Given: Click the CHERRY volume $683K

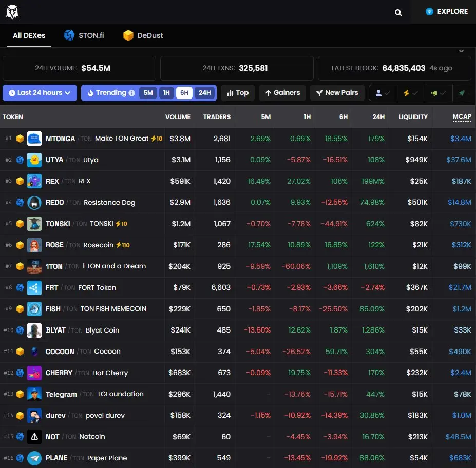Looking at the screenshot, I should (x=179, y=373).
